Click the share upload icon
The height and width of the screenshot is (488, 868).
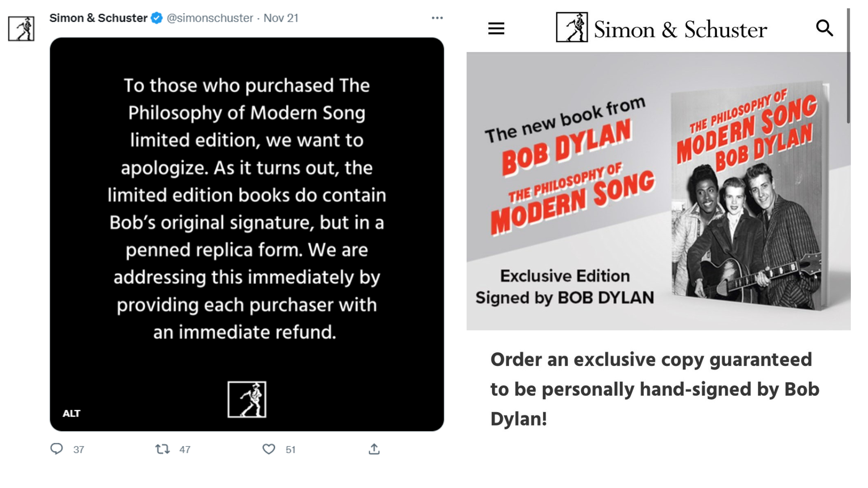coord(374,449)
